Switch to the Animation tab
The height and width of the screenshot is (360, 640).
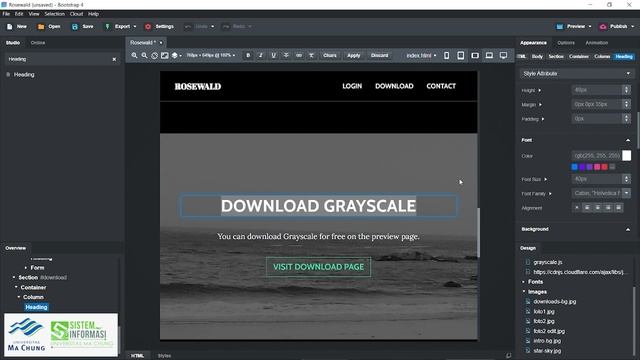tap(597, 43)
